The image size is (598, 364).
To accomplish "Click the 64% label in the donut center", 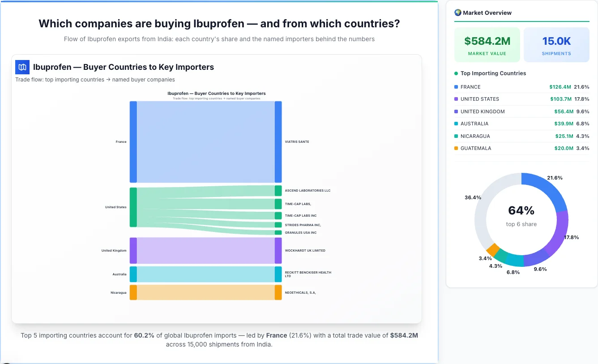I will click(521, 210).
